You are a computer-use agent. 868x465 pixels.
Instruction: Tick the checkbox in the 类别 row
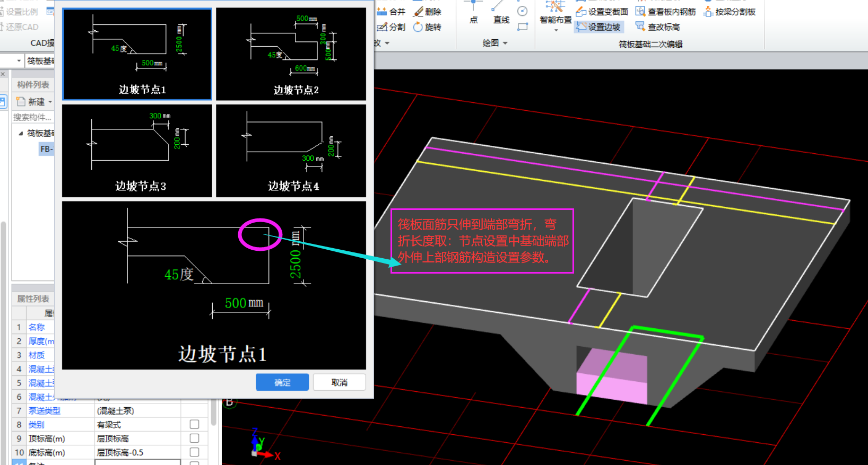tap(194, 424)
